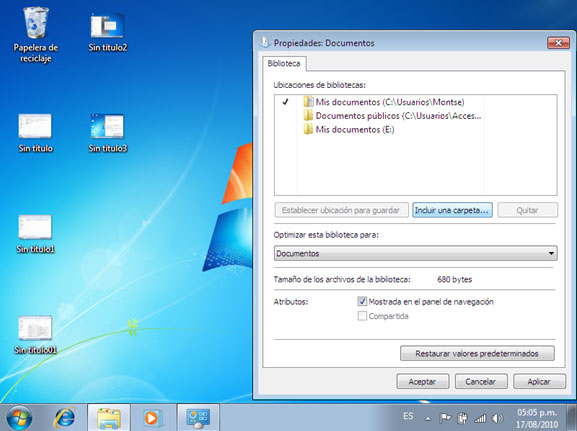577x431 pixels.
Task: Click the Control Panel taskbar icon
Action: (x=198, y=418)
